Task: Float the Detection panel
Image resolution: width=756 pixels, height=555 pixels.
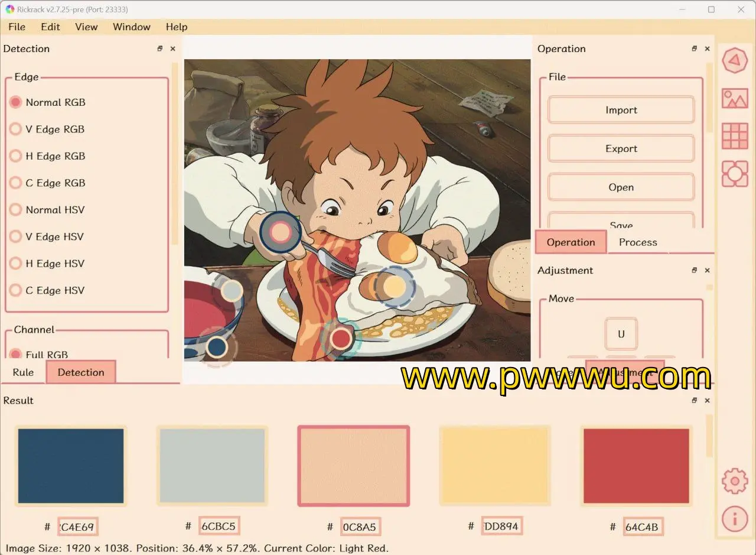Action: click(x=160, y=49)
